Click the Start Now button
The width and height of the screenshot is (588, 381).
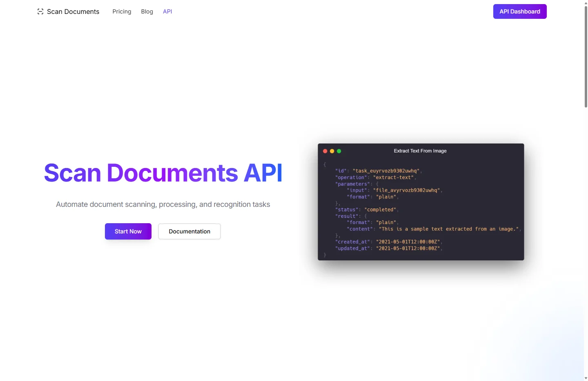coord(128,231)
